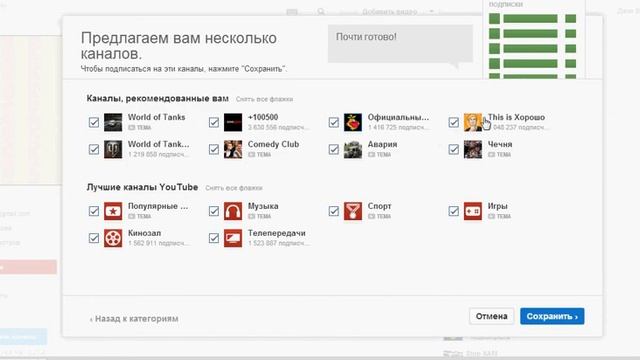Click the Спорт label

(380, 206)
